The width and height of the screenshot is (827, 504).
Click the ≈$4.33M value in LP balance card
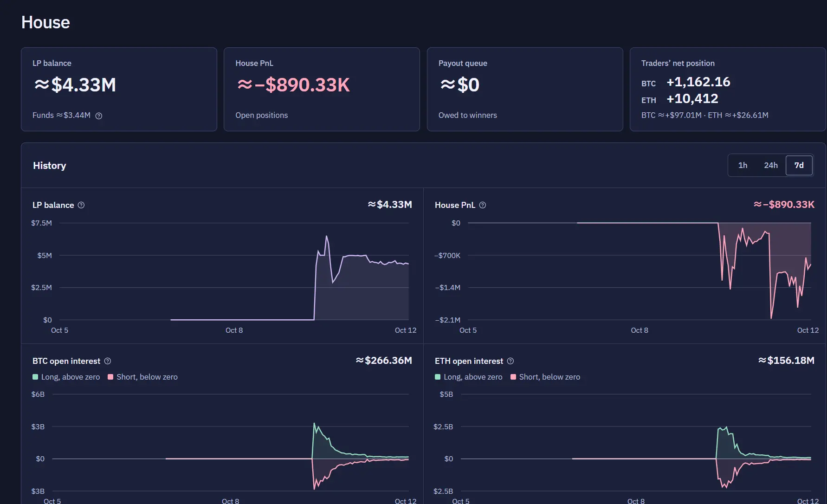75,85
